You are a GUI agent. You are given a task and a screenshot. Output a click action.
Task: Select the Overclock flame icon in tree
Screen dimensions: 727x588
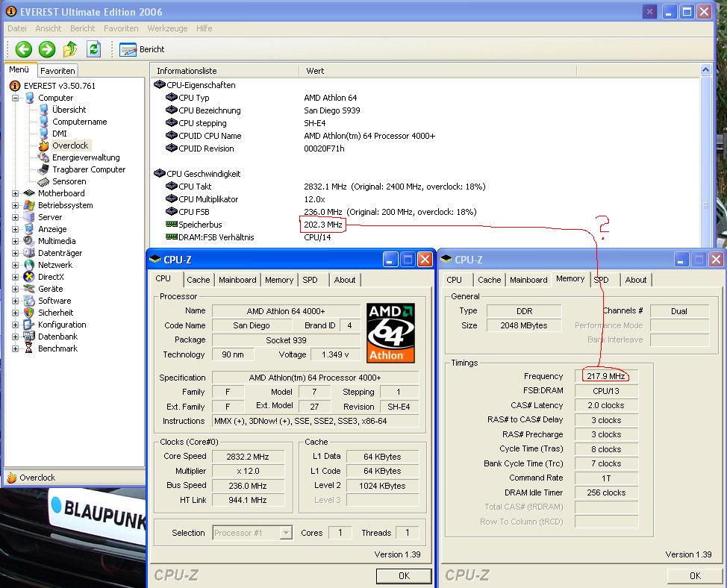(43, 146)
